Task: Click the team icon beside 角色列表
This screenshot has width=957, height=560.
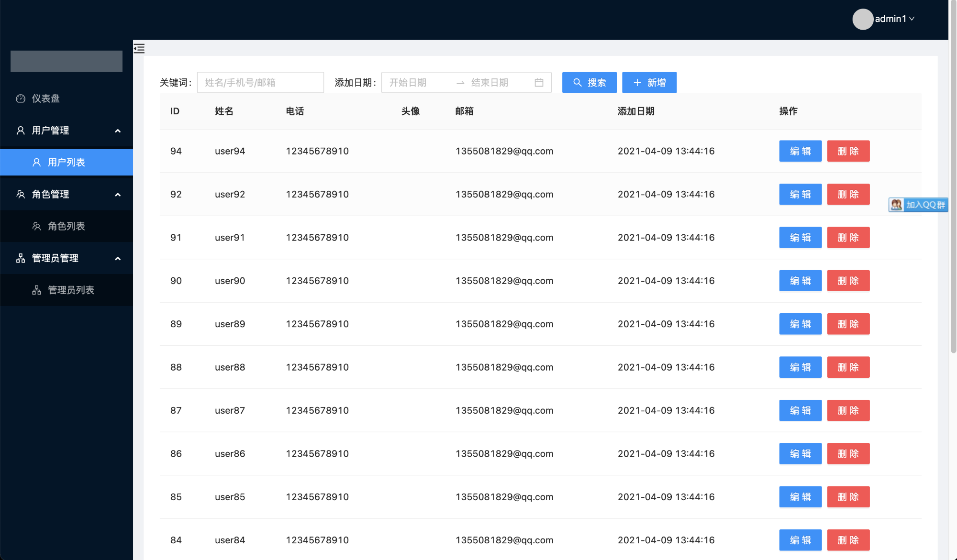Action: point(36,226)
